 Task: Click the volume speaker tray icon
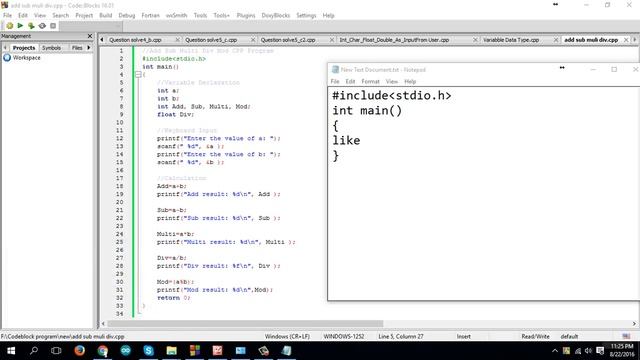pos(588,351)
